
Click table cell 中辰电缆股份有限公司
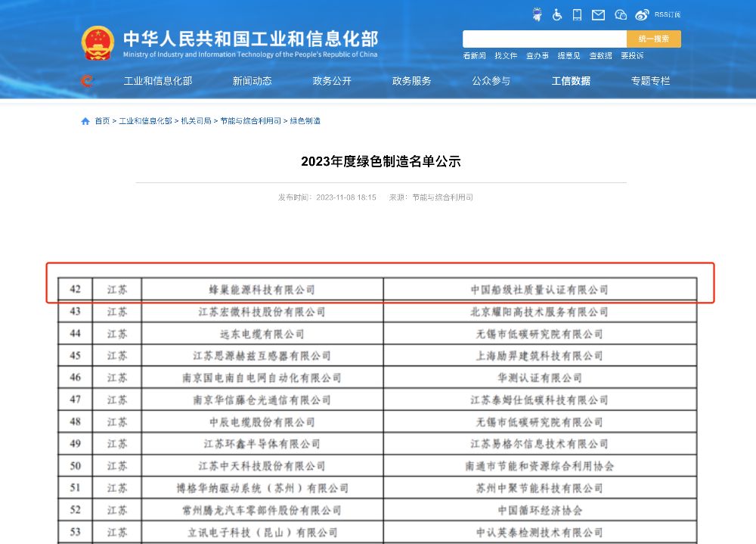262,422
